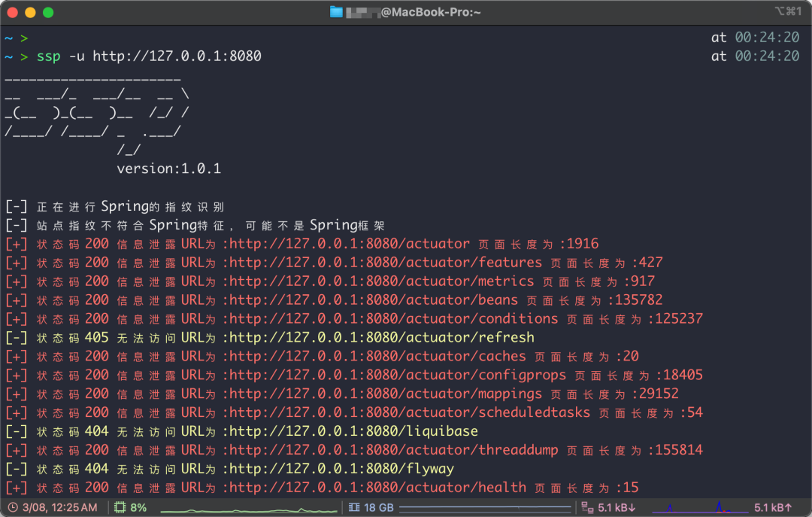
Task: Click the network activity sparkline graph
Action: [700, 507]
